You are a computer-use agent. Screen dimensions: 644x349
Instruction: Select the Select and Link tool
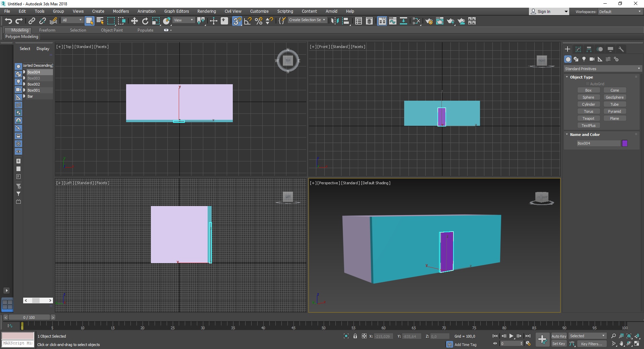coord(32,21)
